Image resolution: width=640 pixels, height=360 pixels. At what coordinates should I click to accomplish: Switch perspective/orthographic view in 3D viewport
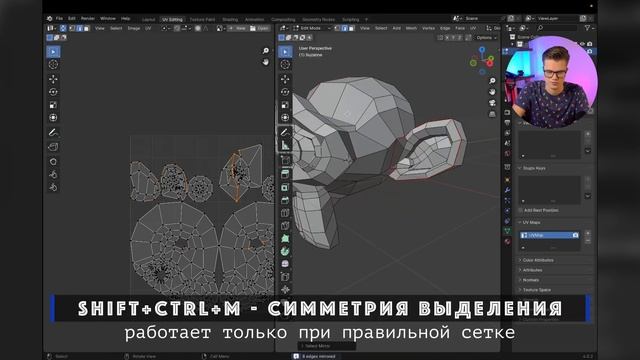coord(492,114)
